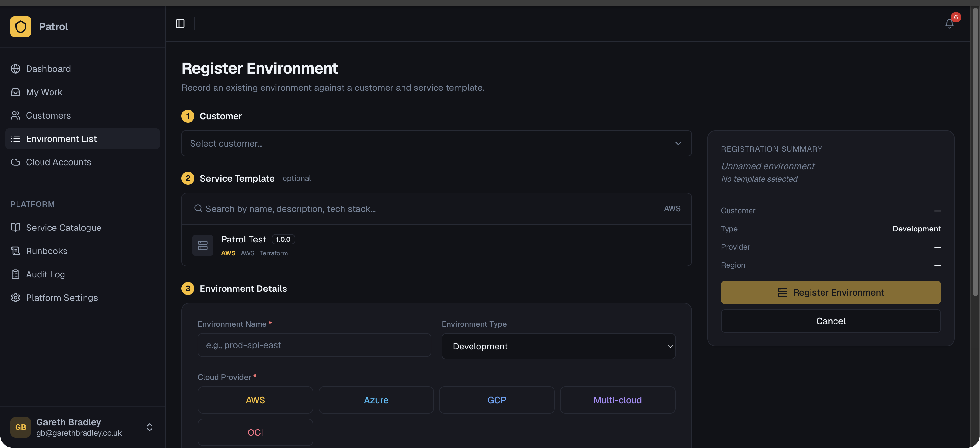
Task: Click the 1.0.0 version badge
Action: (x=283, y=239)
